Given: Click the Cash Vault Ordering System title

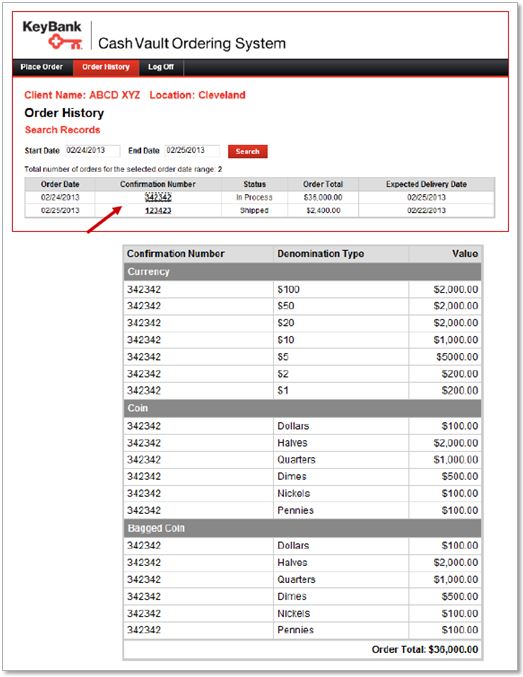Looking at the screenshot, I should (x=192, y=44).
